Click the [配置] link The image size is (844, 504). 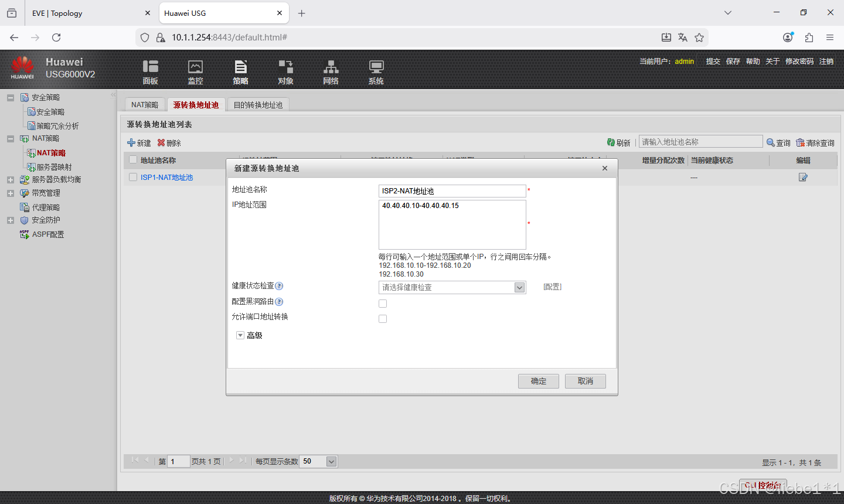tap(552, 287)
